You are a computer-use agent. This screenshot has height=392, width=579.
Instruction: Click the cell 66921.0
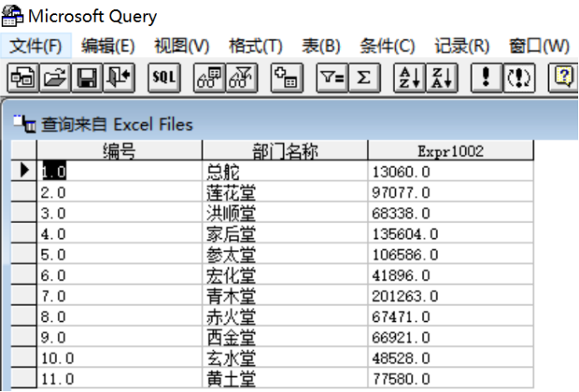click(450, 337)
